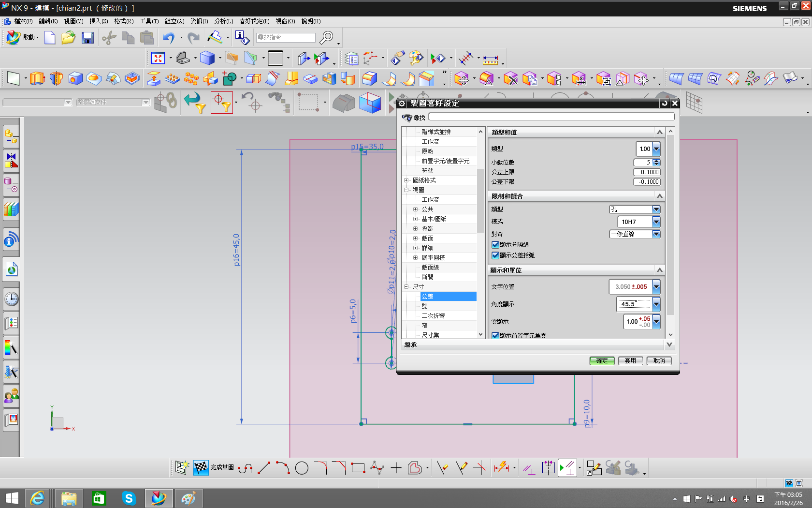Image resolution: width=812 pixels, height=508 pixels.
Task: Click the Save floppy disk icon
Action: click(87, 37)
